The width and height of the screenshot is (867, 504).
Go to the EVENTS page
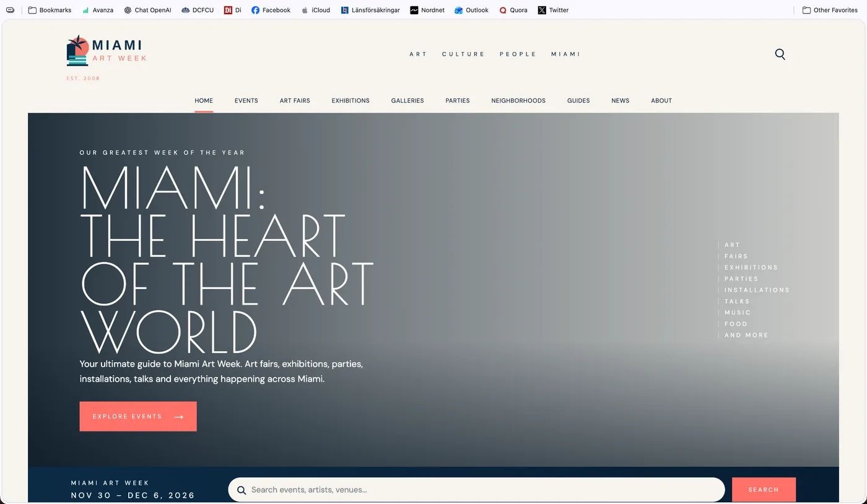tap(246, 100)
